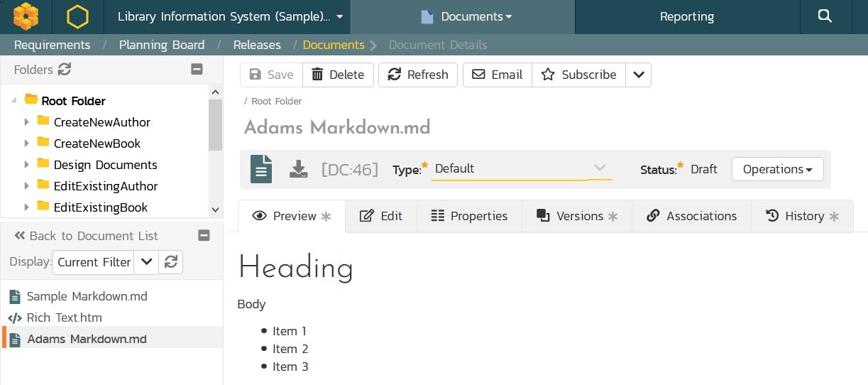The image size is (868, 385).
Task: Open the Operations dropdown
Action: click(x=777, y=169)
